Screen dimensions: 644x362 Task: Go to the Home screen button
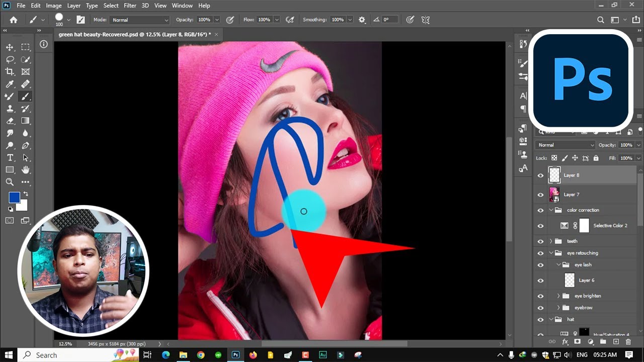click(x=14, y=20)
